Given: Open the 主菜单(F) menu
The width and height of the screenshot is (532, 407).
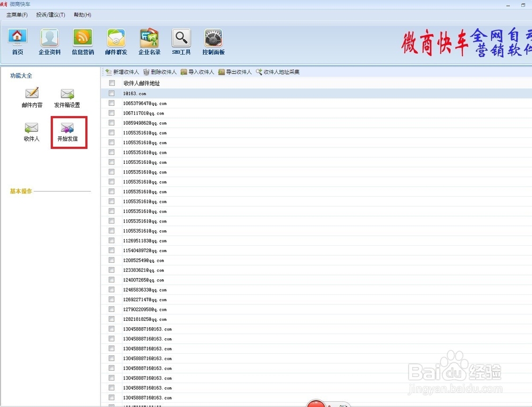Looking at the screenshot, I should (17, 15).
